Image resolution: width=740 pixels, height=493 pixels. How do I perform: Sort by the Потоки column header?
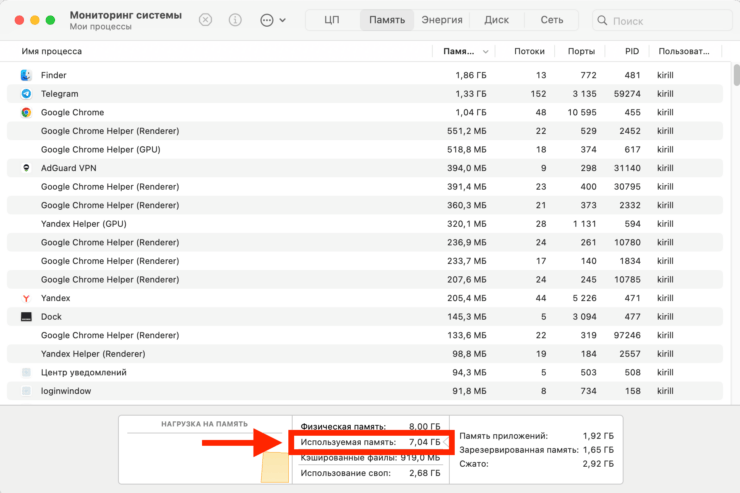(x=529, y=51)
